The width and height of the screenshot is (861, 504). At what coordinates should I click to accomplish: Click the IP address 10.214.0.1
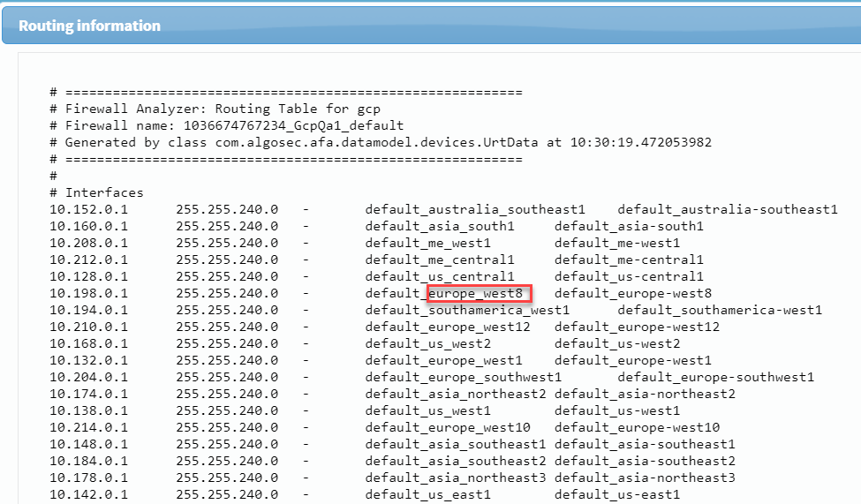tap(88, 427)
